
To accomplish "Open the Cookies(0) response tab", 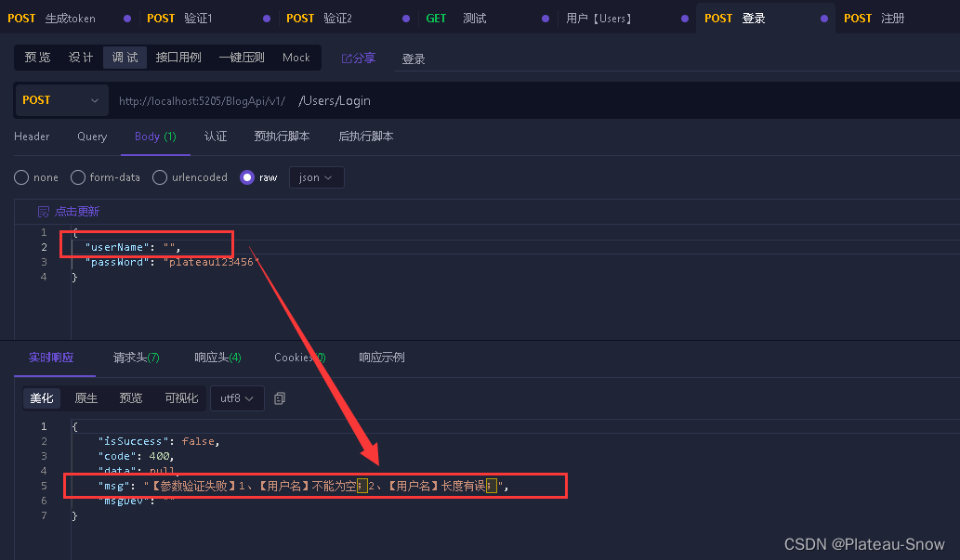I will (x=297, y=357).
